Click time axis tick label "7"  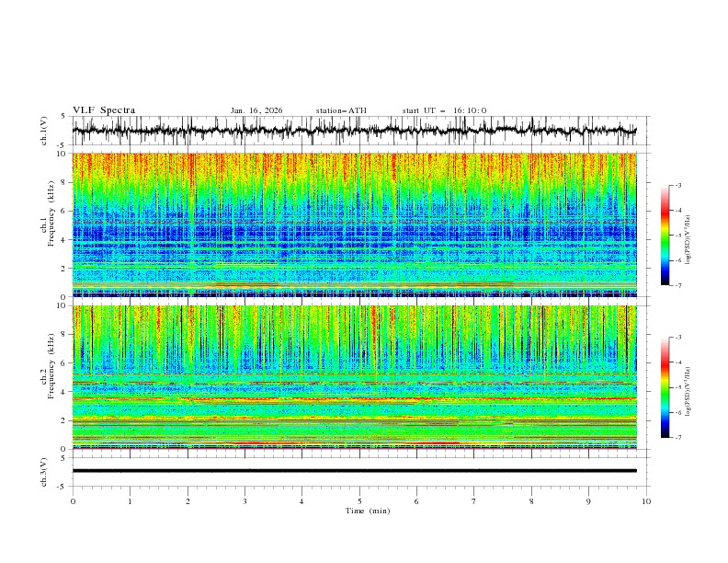tap(474, 501)
